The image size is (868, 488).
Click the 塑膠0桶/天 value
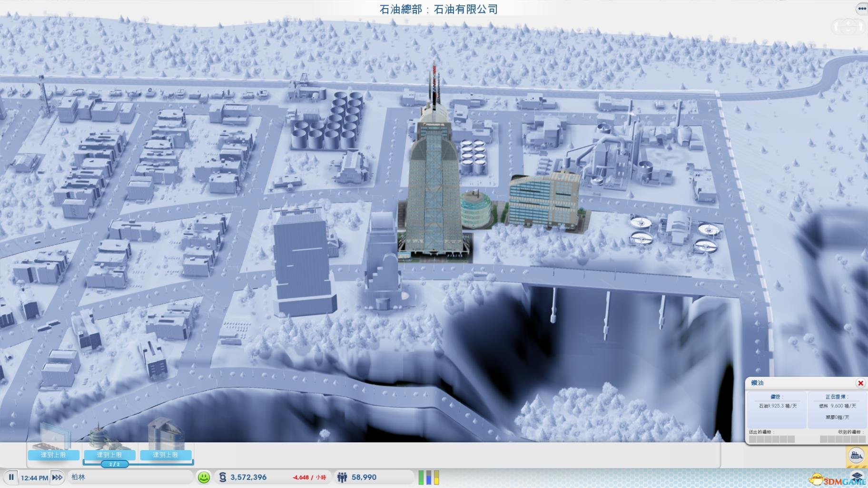coord(837,417)
